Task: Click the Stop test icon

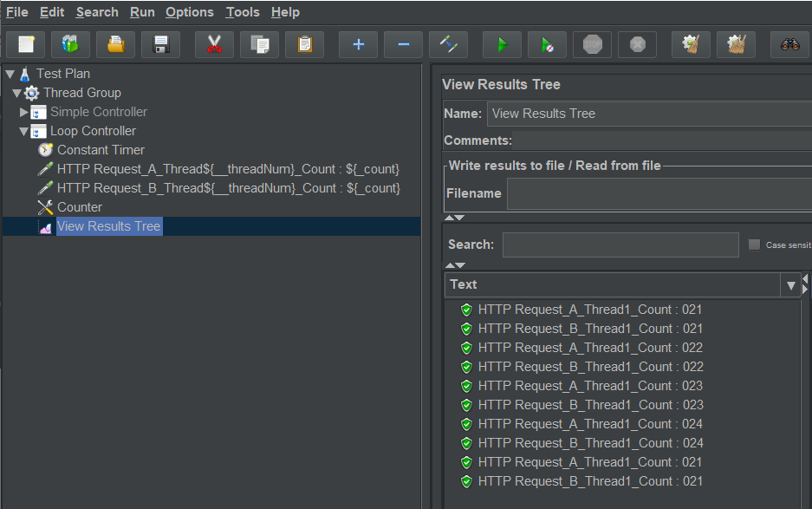Action: [x=593, y=44]
